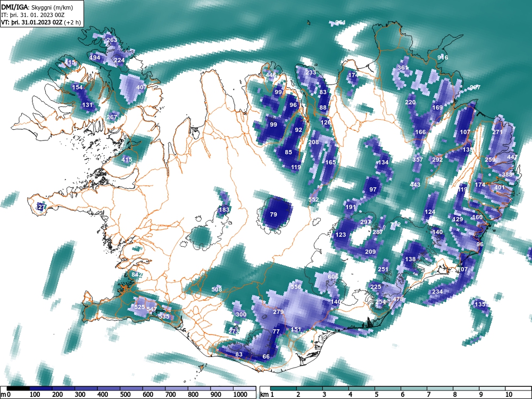532x399 pixels.
Task: Click visibility value 154 on the map
Action: coord(77,87)
